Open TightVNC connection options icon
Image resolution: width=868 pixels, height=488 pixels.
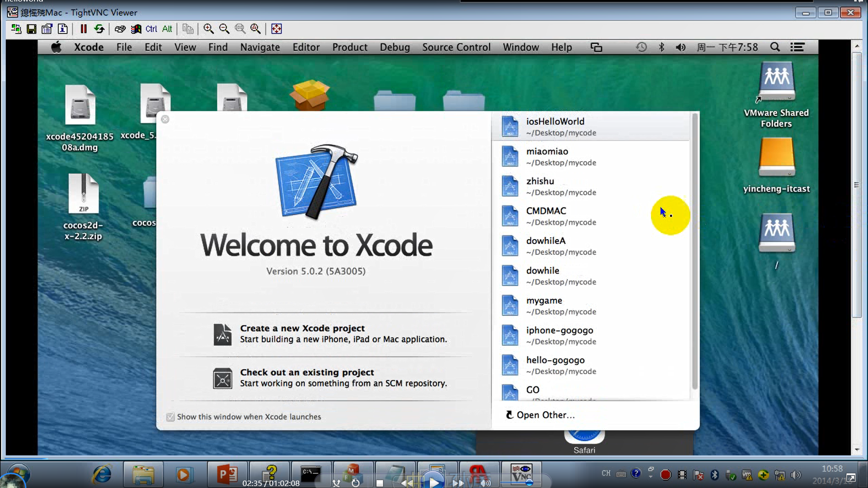coord(47,29)
